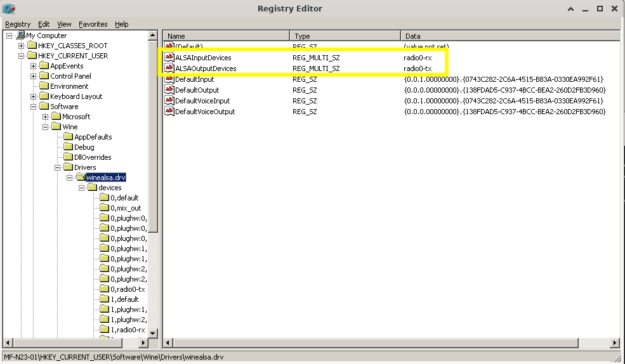Click the ALSAInputDevices string value icon

pos(169,57)
